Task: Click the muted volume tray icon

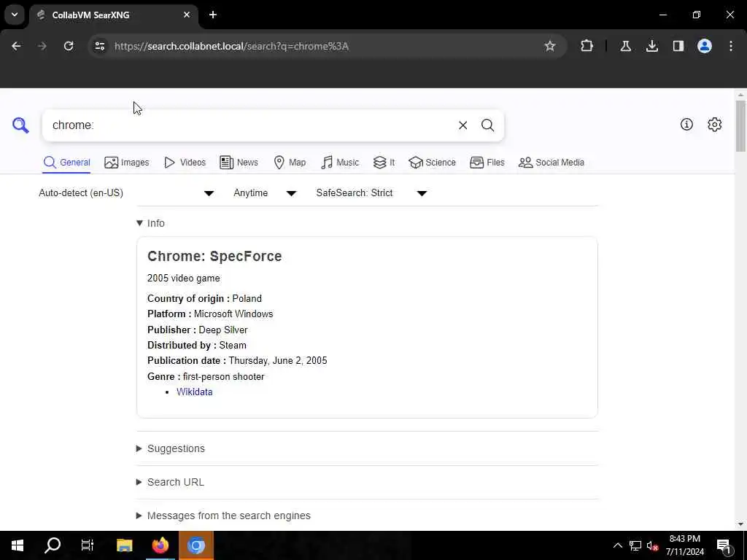Action: click(652, 545)
